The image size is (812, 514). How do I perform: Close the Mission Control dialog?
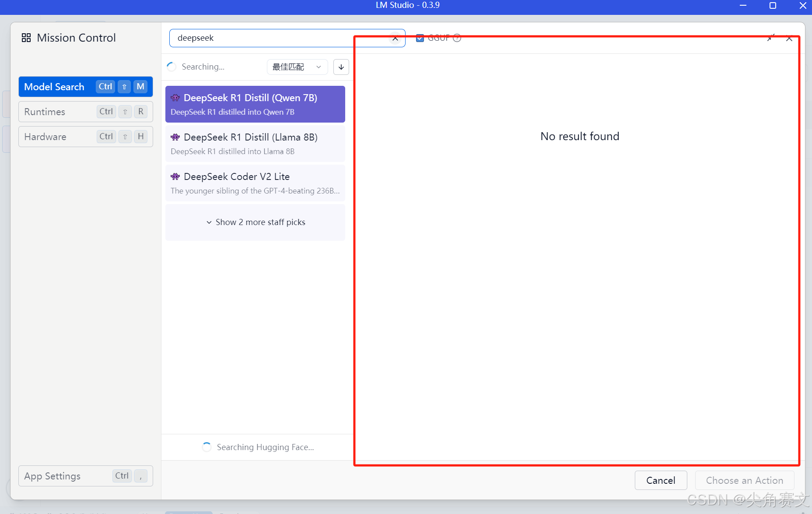(789, 38)
